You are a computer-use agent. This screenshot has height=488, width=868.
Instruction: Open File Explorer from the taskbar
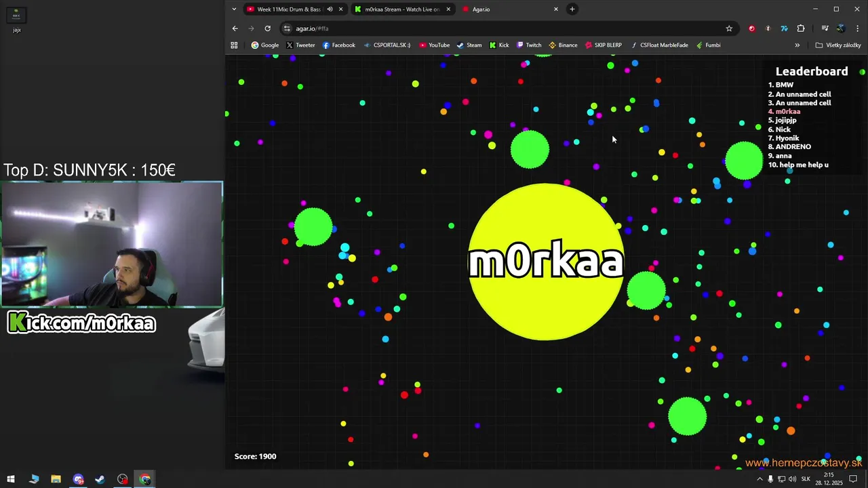pyautogui.click(x=56, y=479)
